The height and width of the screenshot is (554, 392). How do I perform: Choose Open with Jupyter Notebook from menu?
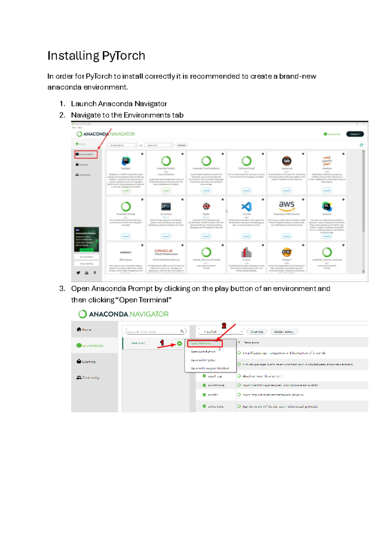210,368
